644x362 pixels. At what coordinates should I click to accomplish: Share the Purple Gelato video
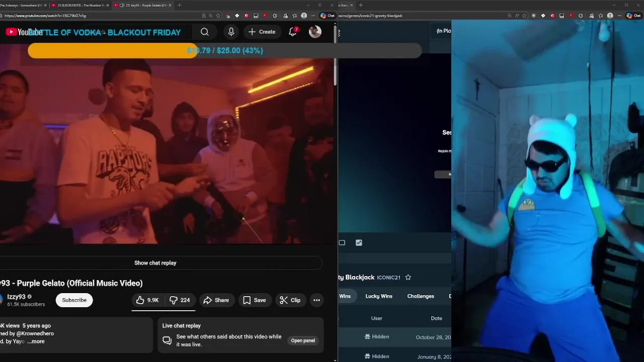pos(216,300)
